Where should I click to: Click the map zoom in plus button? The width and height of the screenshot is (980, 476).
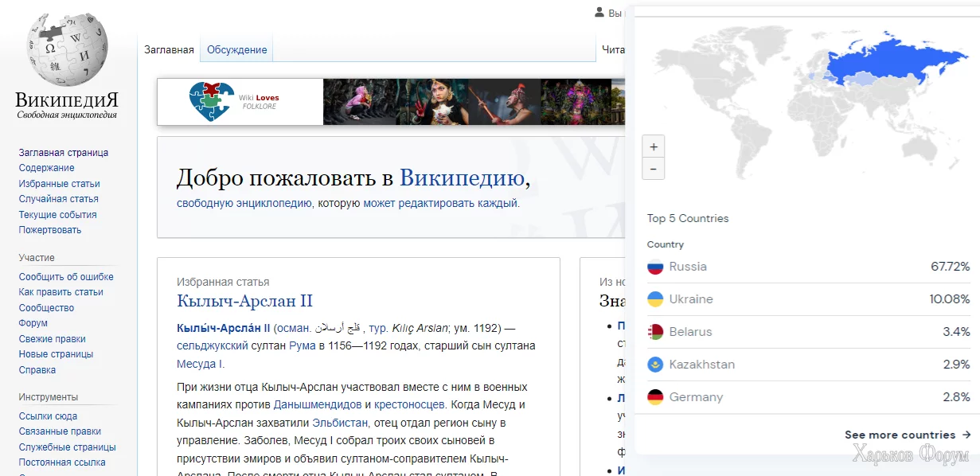(x=654, y=147)
